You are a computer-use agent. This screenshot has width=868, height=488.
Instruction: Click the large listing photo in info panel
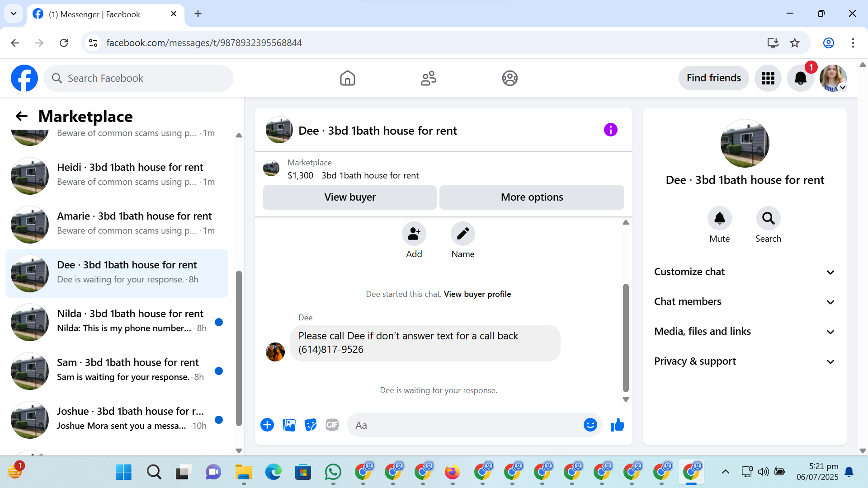click(745, 143)
